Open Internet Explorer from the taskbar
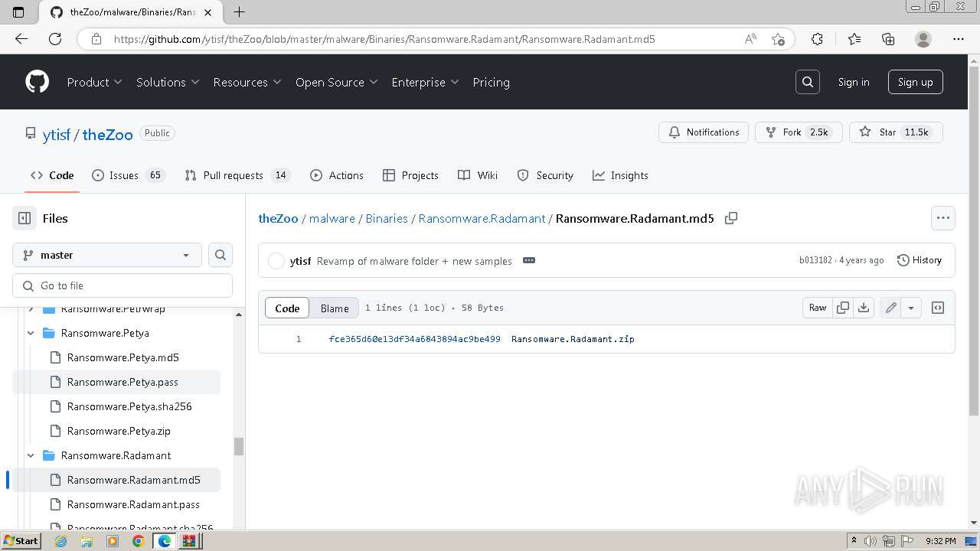The height and width of the screenshot is (551, 980). pyautogui.click(x=61, y=541)
